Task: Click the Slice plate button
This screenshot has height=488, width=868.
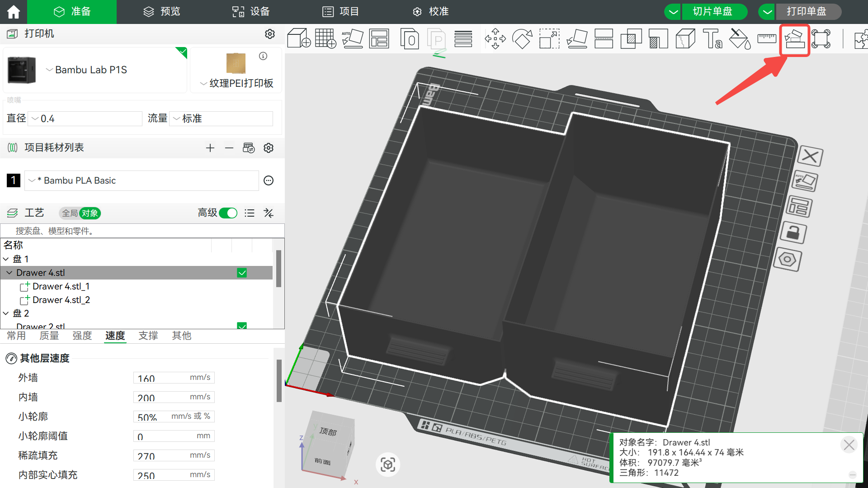Action: click(x=714, y=12)
